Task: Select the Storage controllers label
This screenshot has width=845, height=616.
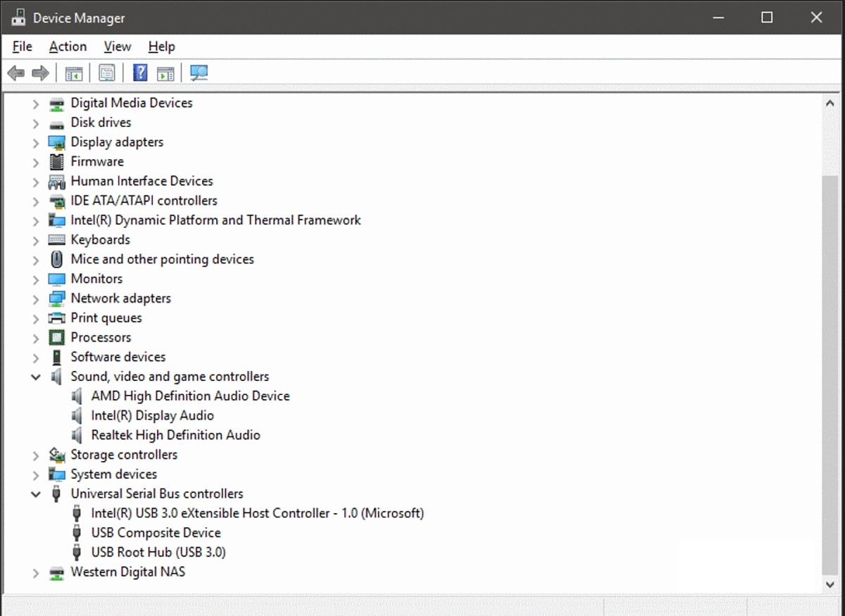Action: pos(124,455)
